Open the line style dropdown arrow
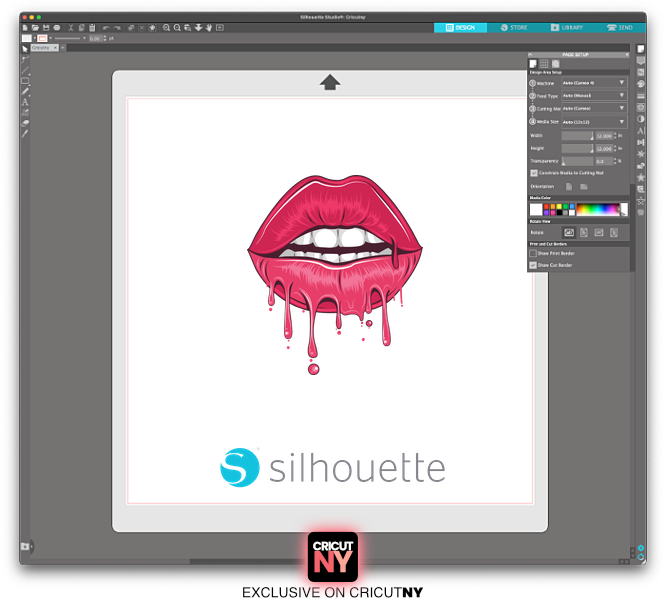Screen dimensions: 665x604 [x=84, y=39]
